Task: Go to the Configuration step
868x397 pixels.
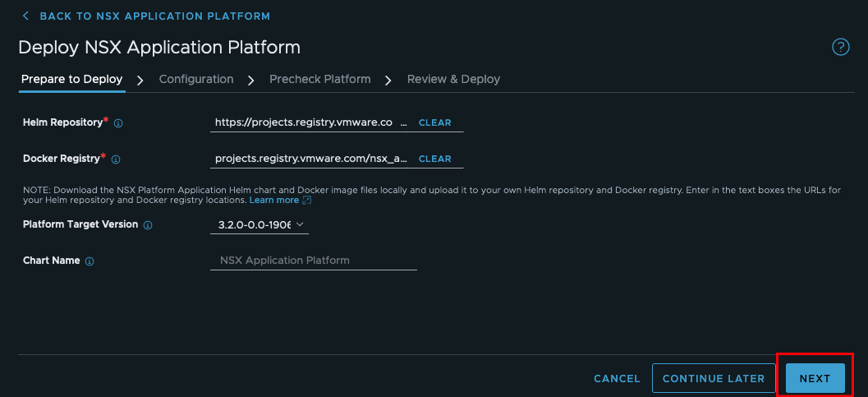Action: 196,79
